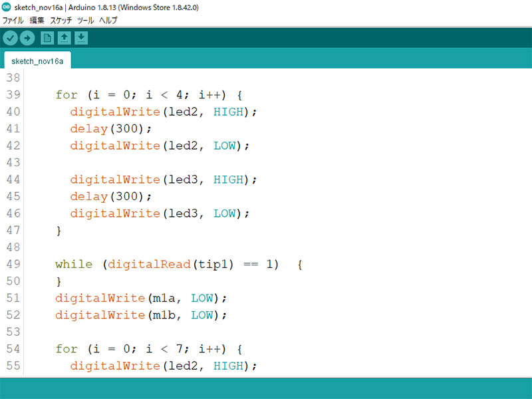532x399 pixels.
Task: Click the Save sketch down-arrow icon
Action: (x=81, y=38)
